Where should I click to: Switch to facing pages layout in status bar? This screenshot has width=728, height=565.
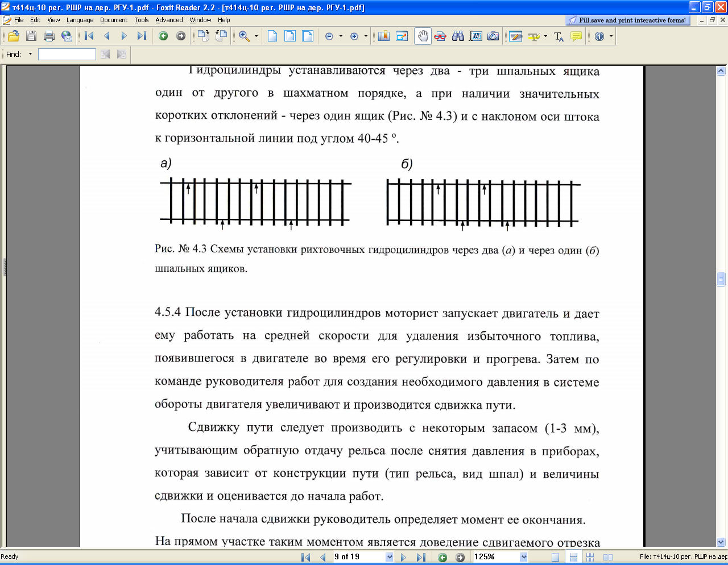(x=608, y=557)
